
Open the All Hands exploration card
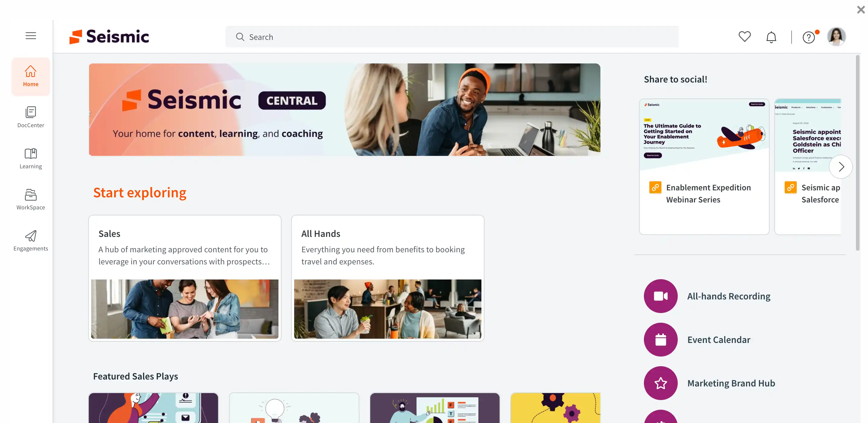pyautogui.click(x=387, y=278)
